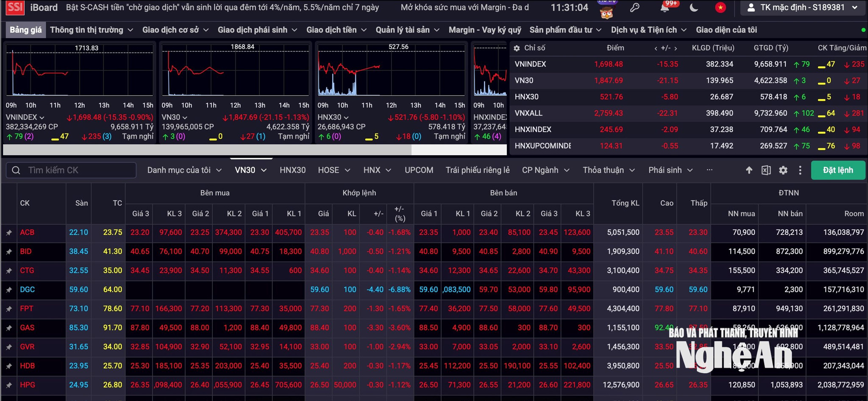Viewport: 868px width, 401px height.
Task: Toggle pin for FPT stock row
Action: pos(8,309)
